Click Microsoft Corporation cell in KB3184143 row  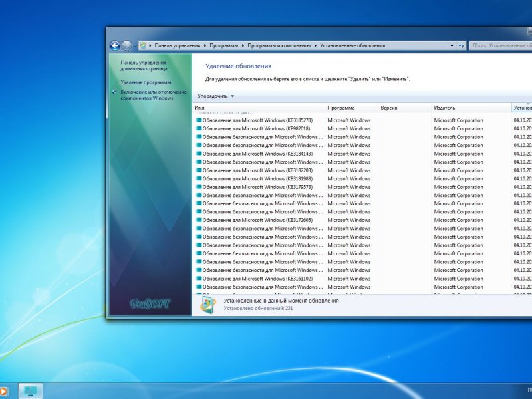(x=458, y=154)
